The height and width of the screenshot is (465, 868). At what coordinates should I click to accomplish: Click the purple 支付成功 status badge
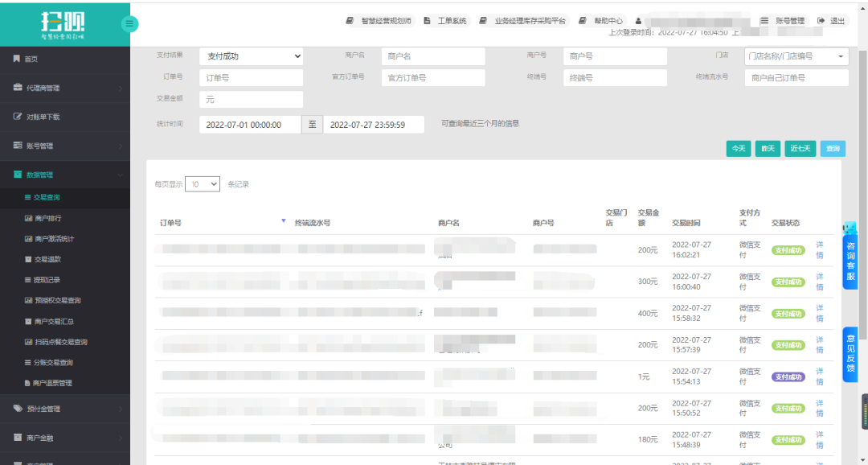click(x=788, y=377)
